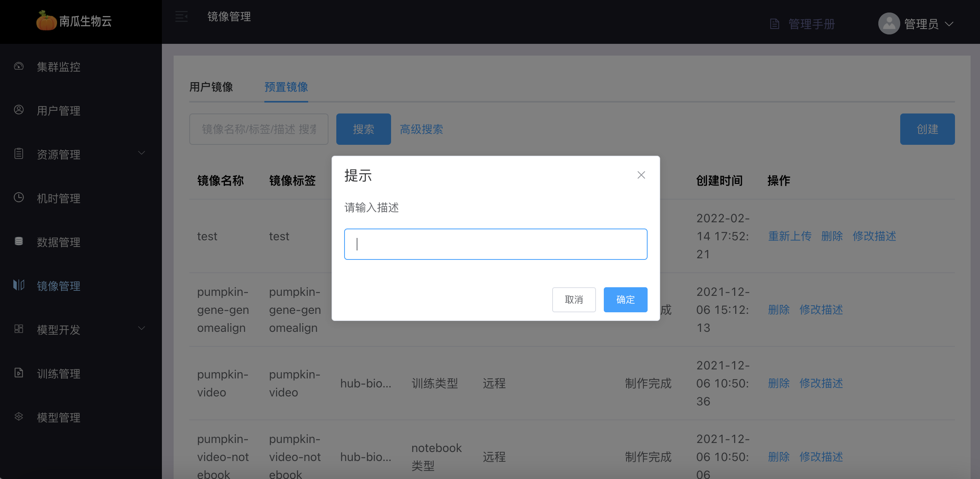Open the 高级搜索 advanced search link
The width and height of the screenshot is (980, 479).
point(421,129)
